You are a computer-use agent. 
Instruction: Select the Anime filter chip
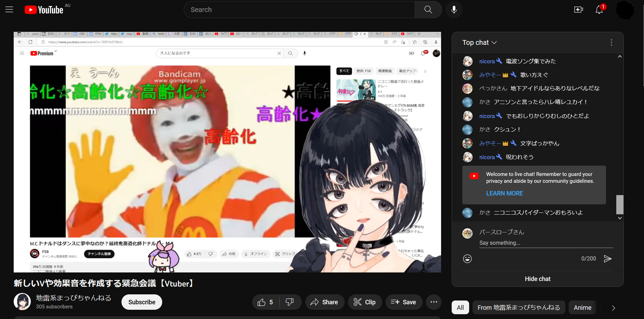point(582,308)
